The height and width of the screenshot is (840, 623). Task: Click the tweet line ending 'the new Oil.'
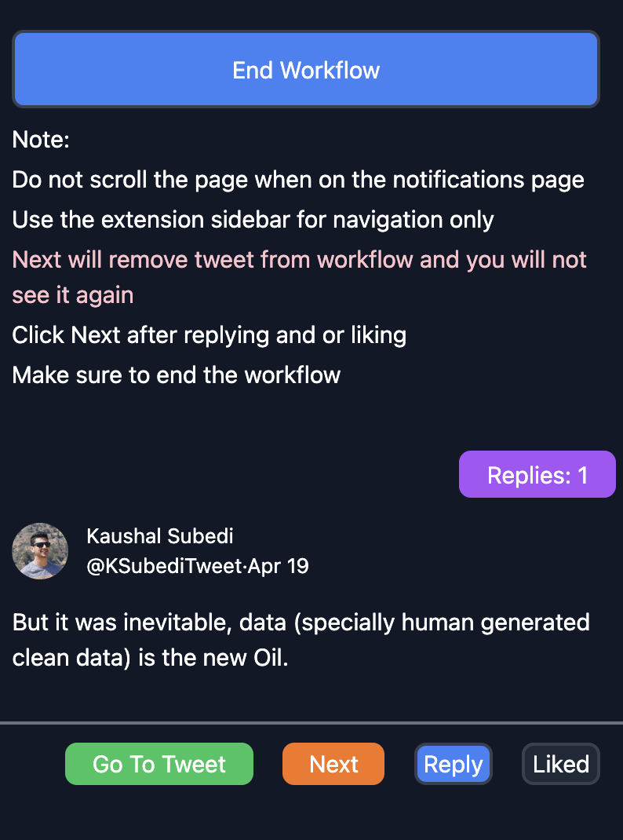click(151, 658)
